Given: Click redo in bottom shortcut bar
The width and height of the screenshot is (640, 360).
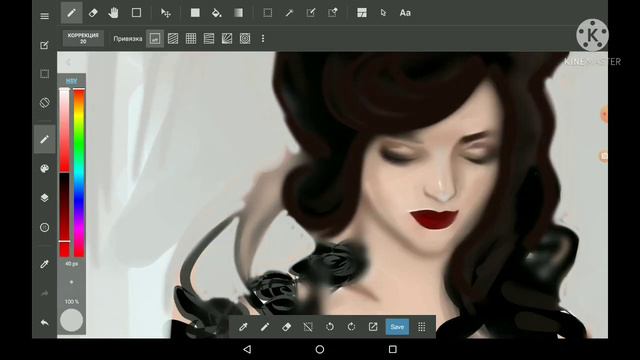Looking at the screenshot, I should click(x=351, y=327).
